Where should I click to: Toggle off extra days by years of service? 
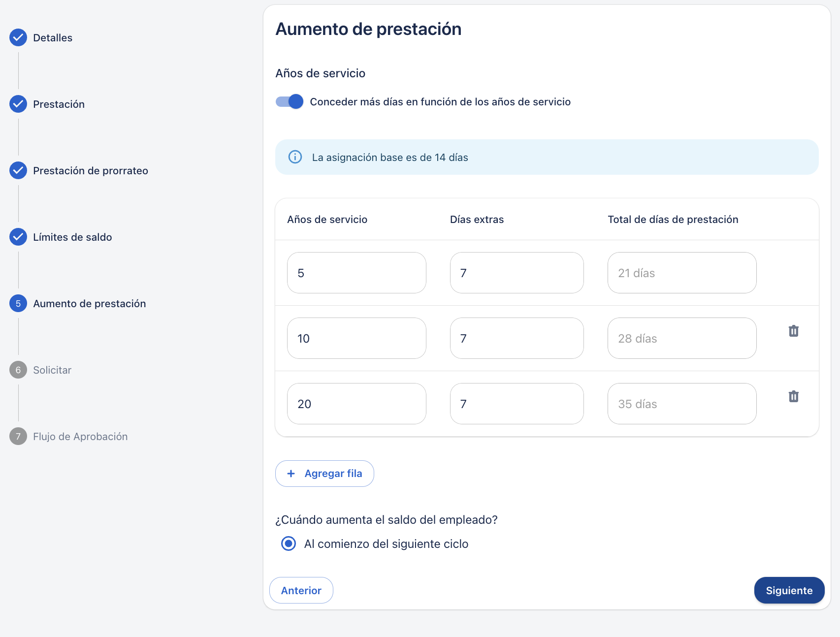point(289,101)
